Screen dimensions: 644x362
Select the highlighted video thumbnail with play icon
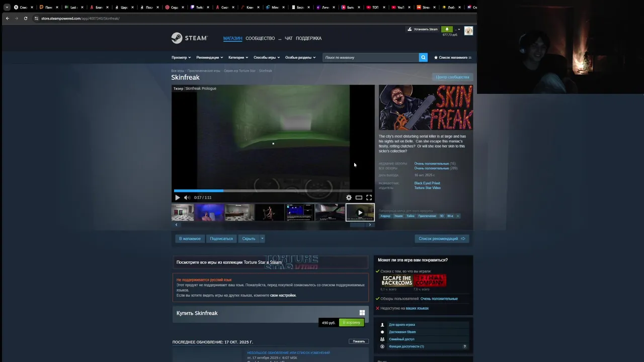360,212
